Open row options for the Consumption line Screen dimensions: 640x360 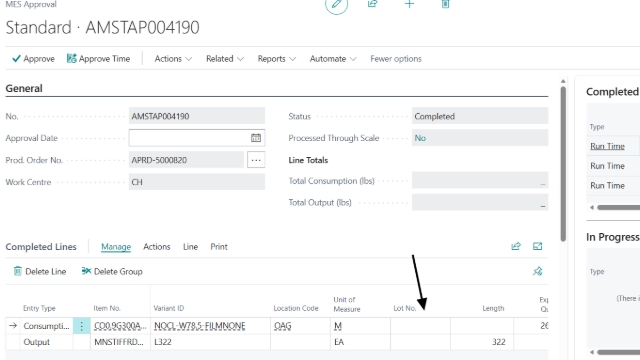pyautogui.click(x=81, y=326)
